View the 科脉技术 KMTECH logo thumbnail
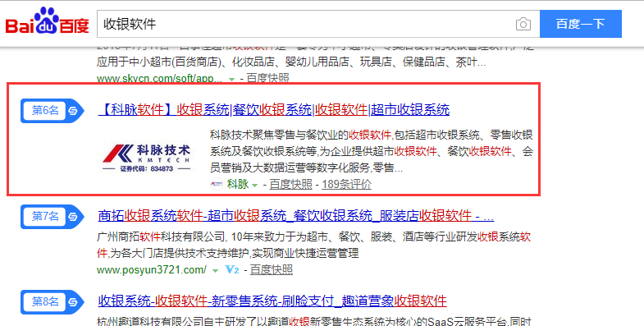This screenshot has height=326, width=644. pyautogui.click(x=146, y=158)
